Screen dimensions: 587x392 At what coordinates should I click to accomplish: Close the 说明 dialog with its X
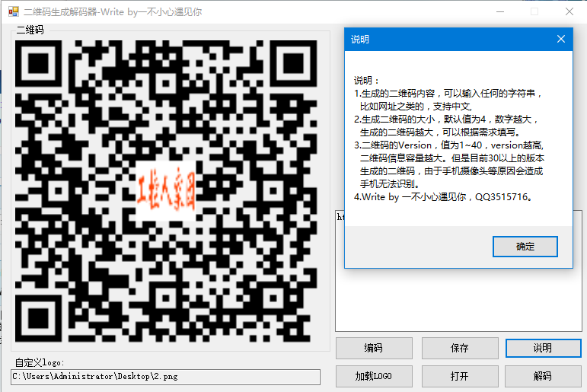[561, 39]
